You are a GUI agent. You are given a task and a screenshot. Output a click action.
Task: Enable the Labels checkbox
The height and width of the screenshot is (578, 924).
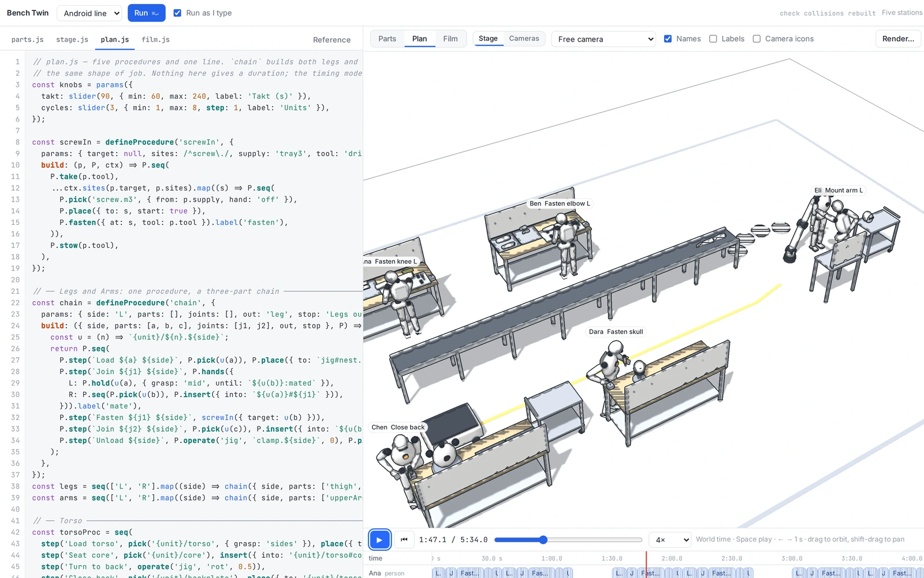[713, 39]
